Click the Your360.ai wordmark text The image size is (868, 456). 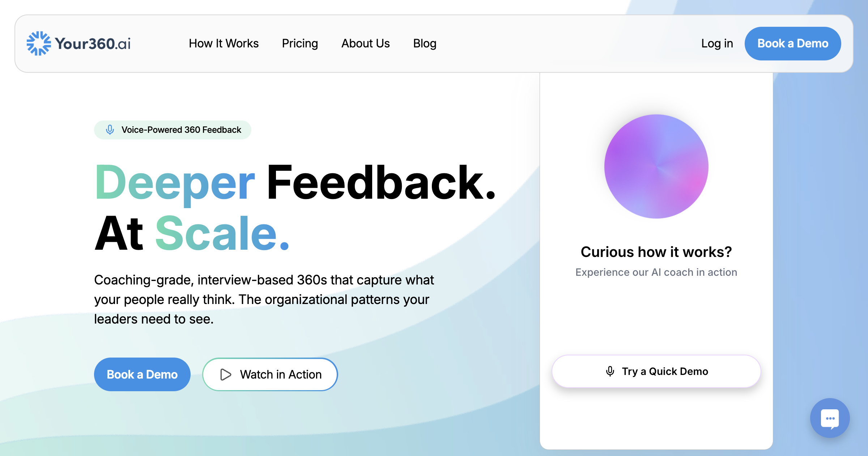[93, 44]
